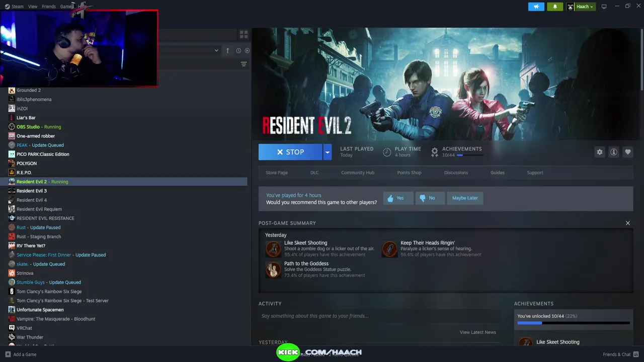The width and height of the screenshot is (644, 362).
Task: Select Unfortunate Spacemen
Action: pyautogui.click(x=40, y=310)
